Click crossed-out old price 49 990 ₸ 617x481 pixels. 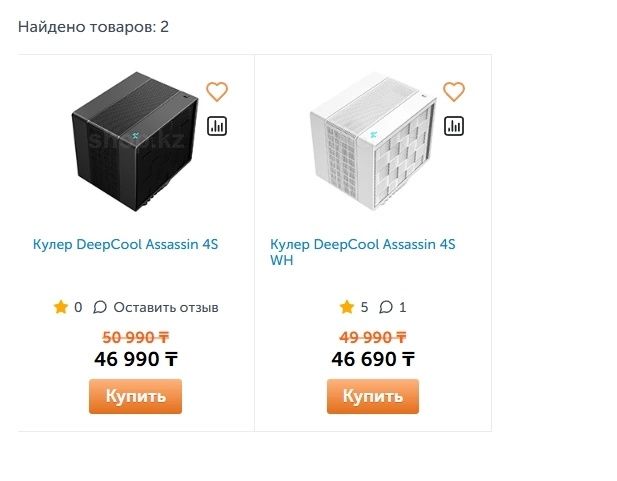pyautogui.click(x=373, y=337)
